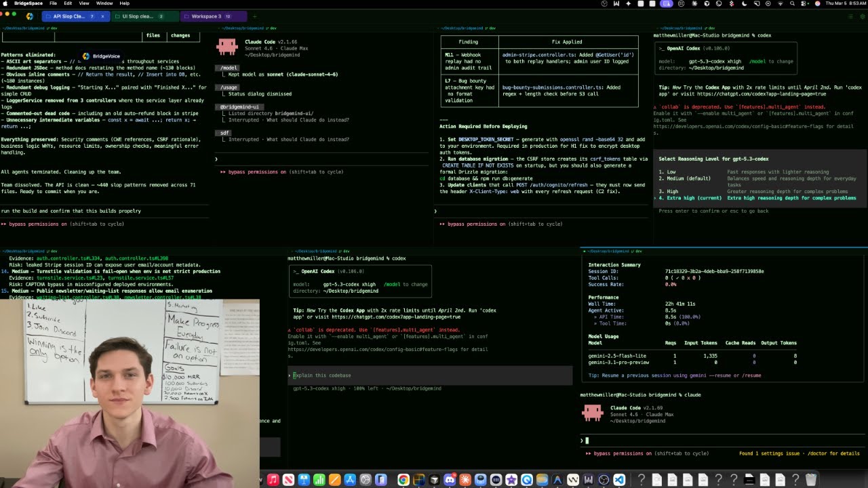Open OBS Studio in the dock
This screenshot has width=868, height=488.
click(604, 480)
